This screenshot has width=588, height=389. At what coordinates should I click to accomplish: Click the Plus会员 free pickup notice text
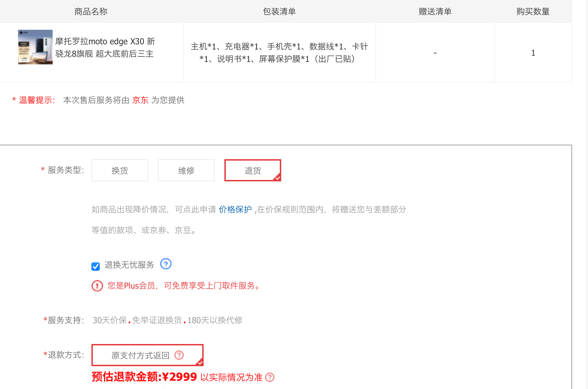(184, 286)
